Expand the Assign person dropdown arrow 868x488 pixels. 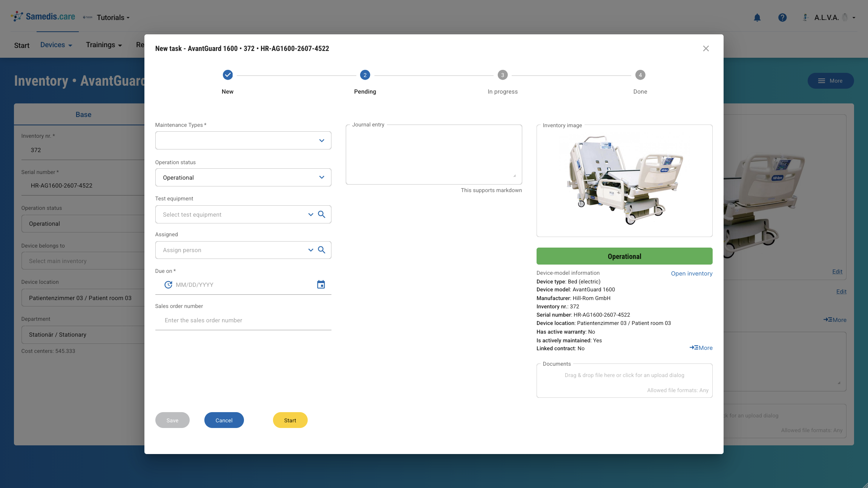311,250
